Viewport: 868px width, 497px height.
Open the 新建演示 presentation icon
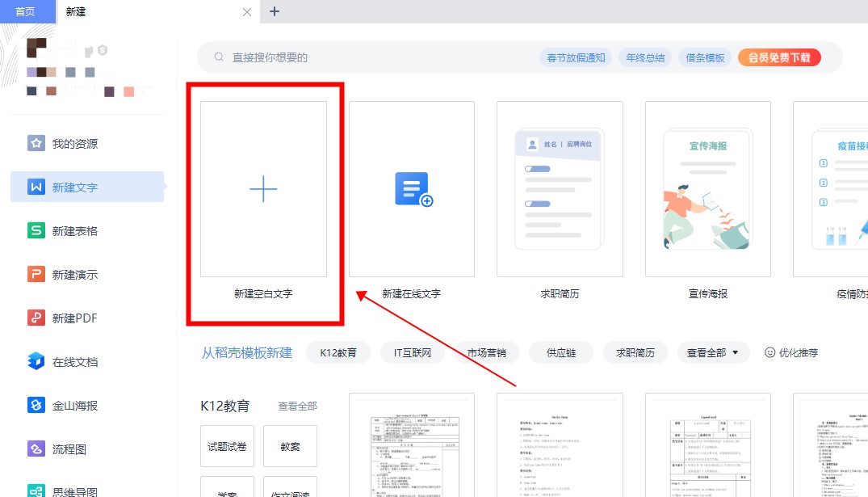[x=36, y=274]
